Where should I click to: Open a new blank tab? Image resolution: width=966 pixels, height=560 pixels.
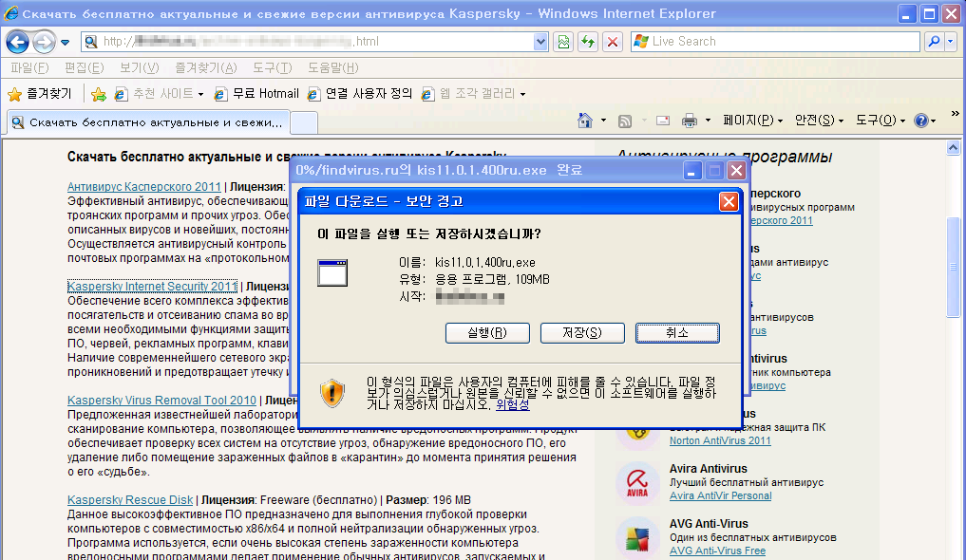[x=304, y=123]
